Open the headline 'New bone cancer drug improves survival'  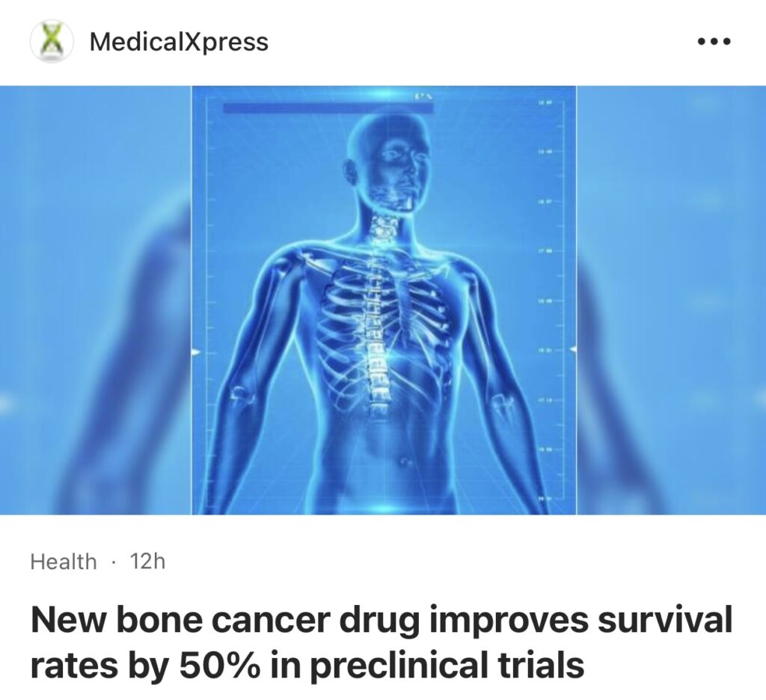pyautogui.click(x=382, y=619)
